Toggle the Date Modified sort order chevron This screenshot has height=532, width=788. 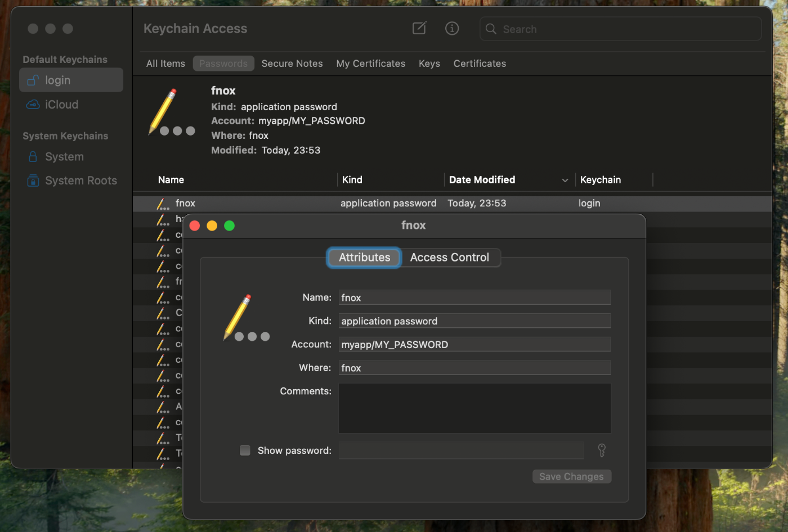click(x=565, y=181)
